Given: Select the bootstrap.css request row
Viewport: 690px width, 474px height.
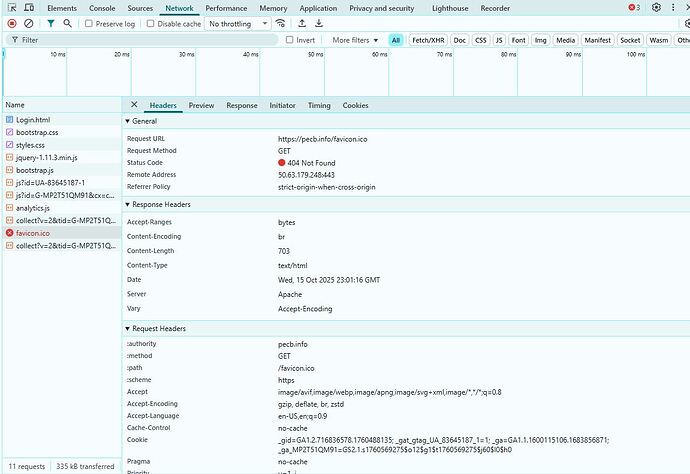Looking at the screenshot, I should pyautogui.click(x=37, y=132).
